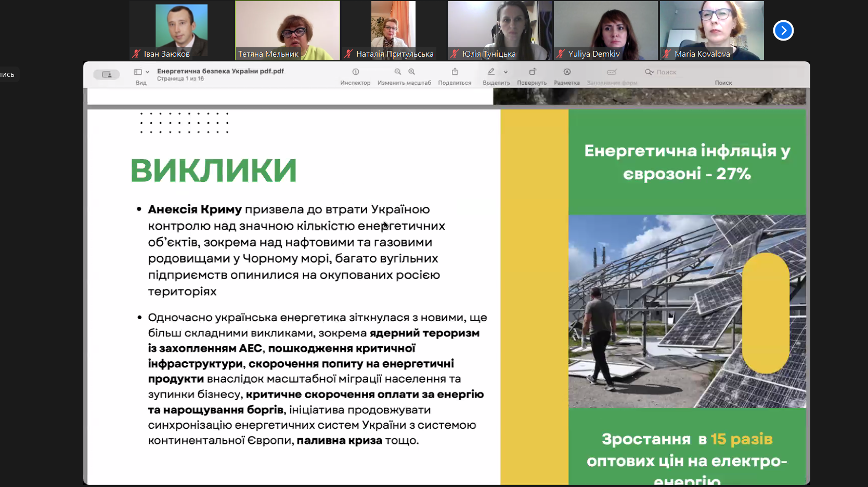Open the Share (Поделиться) icon
This screenshot has width=868, height=487.
pos(455,72)
